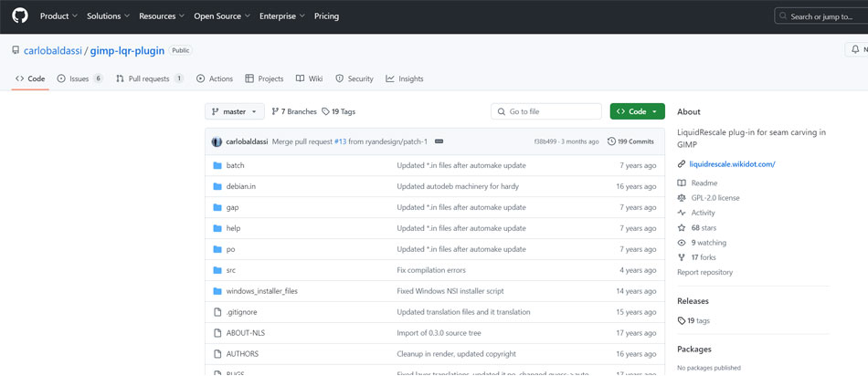Expand the Solutions dropdown

pyautogui.click(x=108, y=16)
